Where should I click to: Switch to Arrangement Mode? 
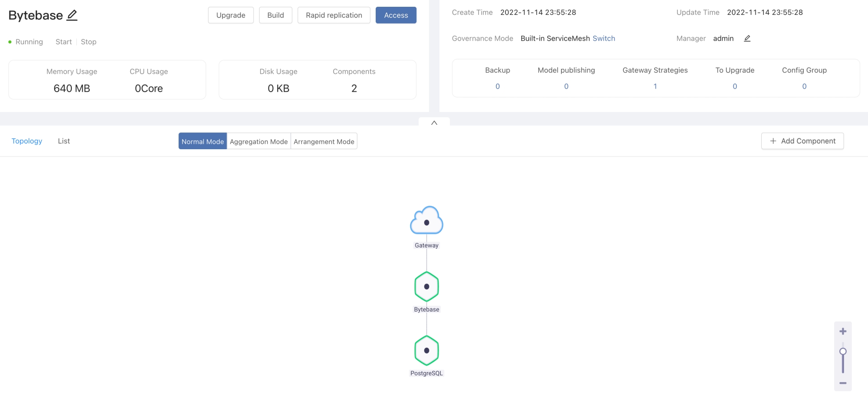point(324,142)
